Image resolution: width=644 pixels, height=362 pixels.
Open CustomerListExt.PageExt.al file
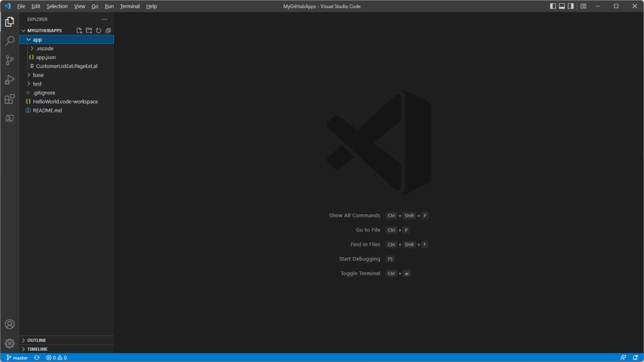pos(67,66)
